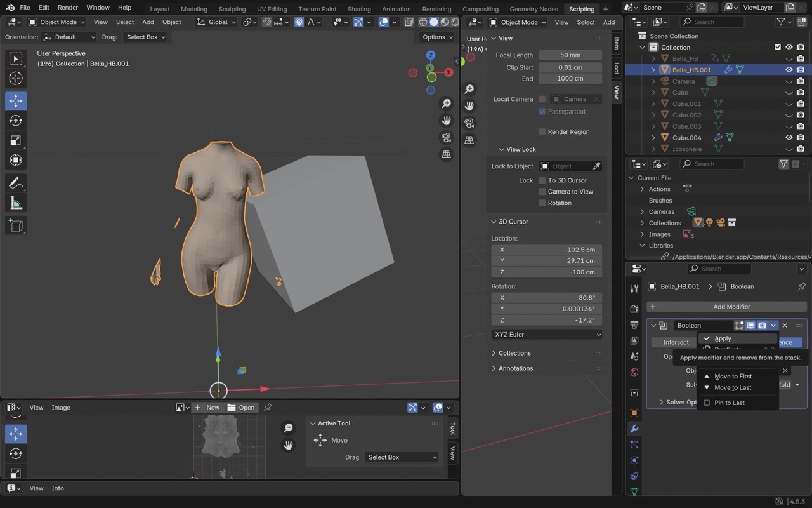Click the 3D Cursor tool
812x508 pixels.
[16, 78]
